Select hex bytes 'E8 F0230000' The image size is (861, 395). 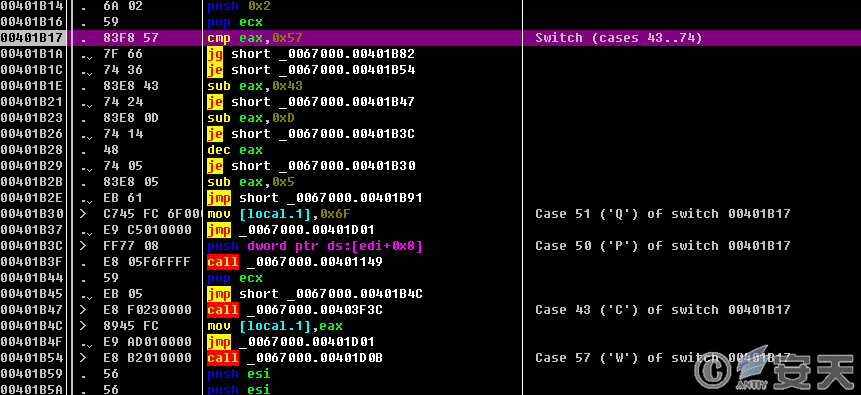[147, 309]
